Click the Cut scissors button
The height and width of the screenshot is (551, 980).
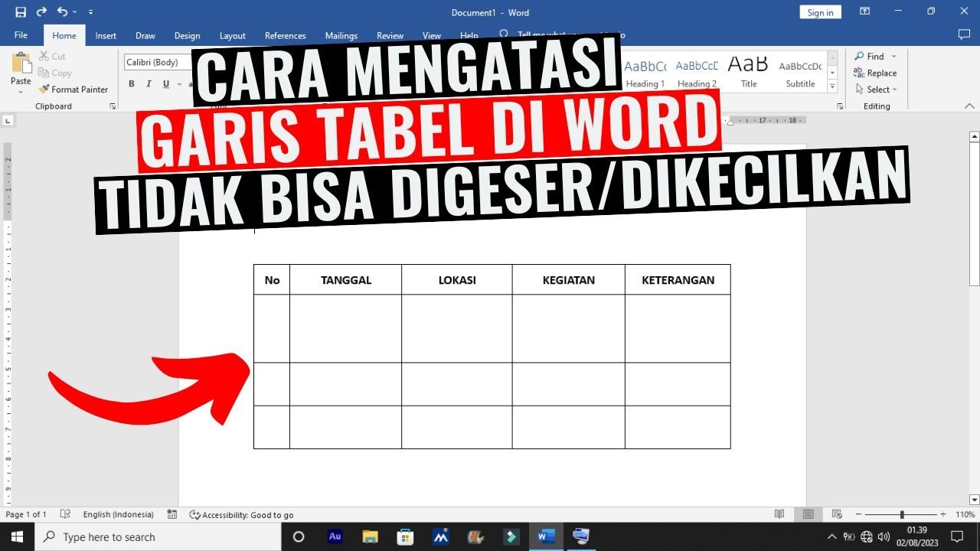tap(52, 57)
